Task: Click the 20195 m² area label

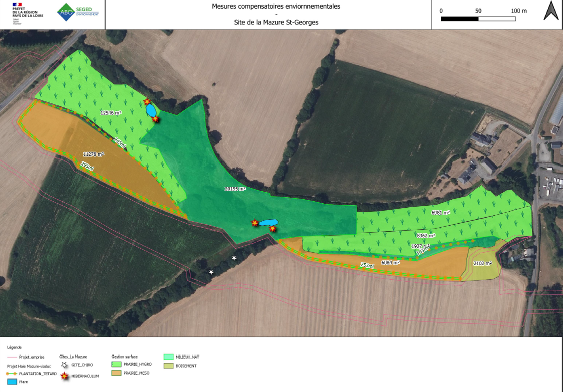Action: (235, 189)
